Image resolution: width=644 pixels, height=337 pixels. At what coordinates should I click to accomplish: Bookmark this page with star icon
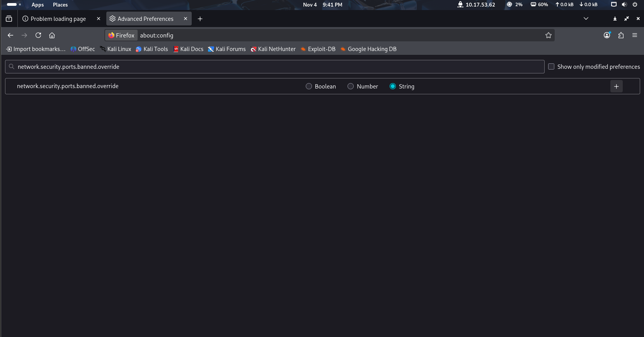548,35
